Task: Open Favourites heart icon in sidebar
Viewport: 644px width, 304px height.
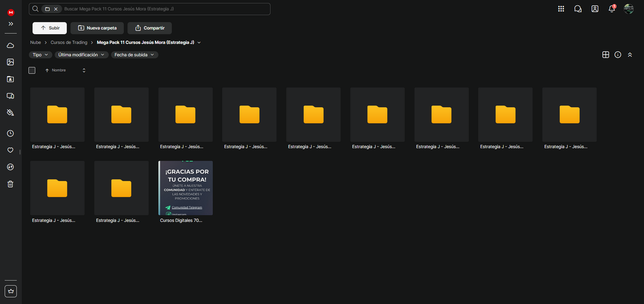Action: (x=10, y=150)
